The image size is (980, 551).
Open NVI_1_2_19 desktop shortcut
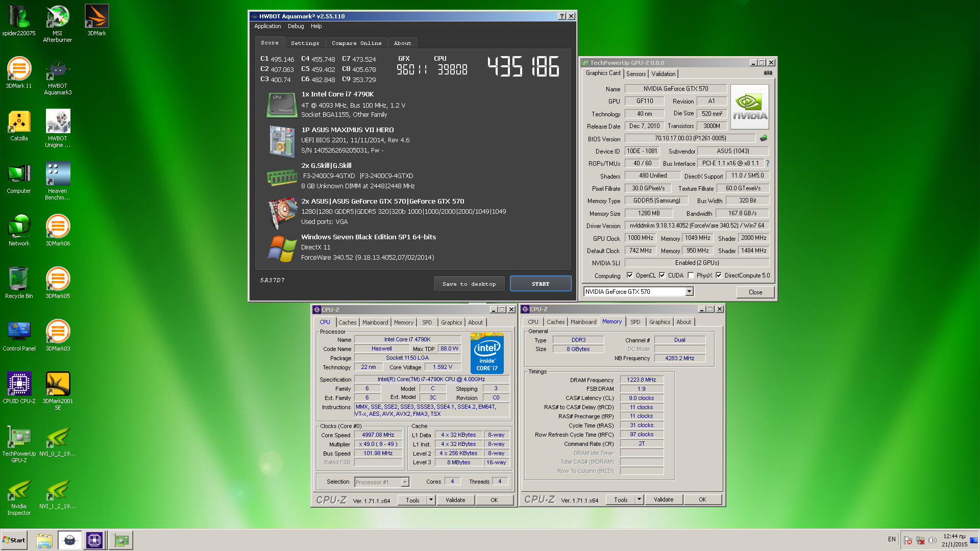point(58,493)
